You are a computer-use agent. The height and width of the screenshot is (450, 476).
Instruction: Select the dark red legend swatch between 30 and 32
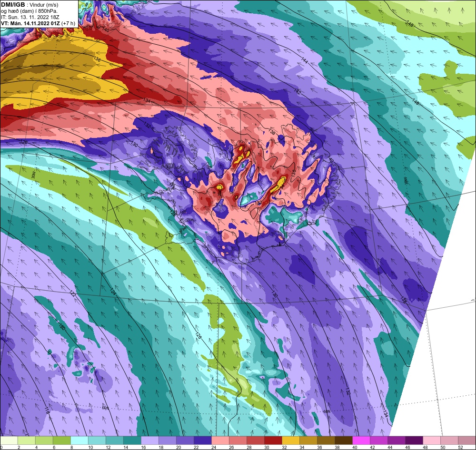click(x=273, y=440)
